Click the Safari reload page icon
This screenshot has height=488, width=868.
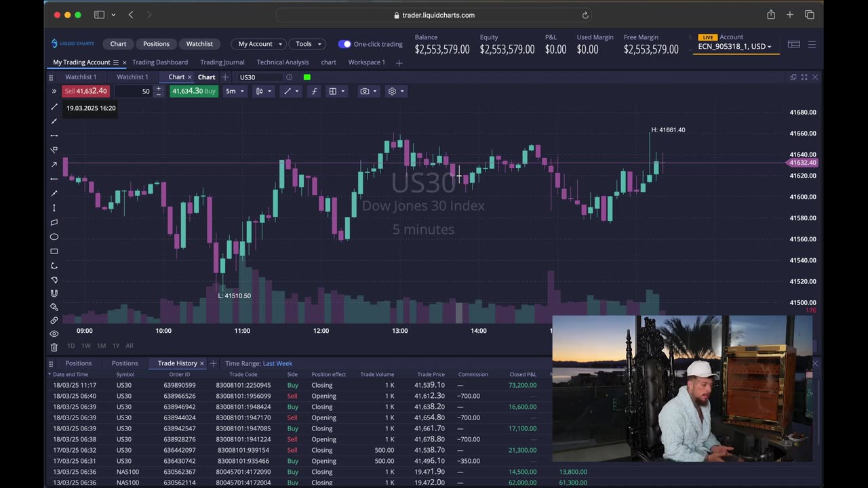click(x=585, y=15)
